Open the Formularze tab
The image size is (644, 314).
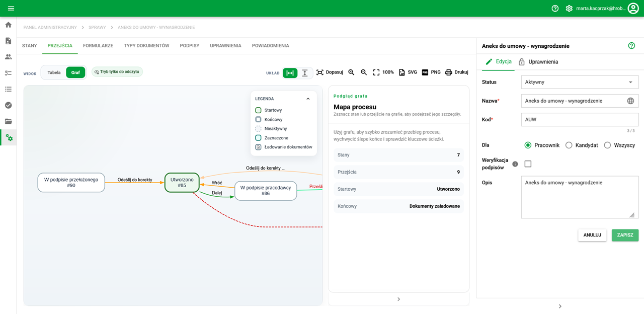pyautogui.click(x=98, y=46)
